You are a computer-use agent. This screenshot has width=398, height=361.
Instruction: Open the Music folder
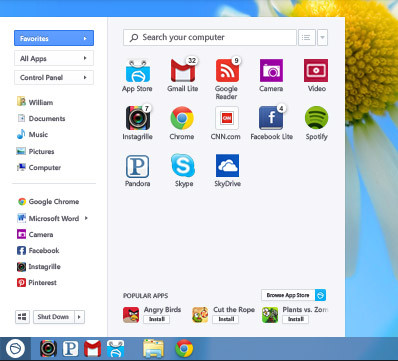coord(32,134)
